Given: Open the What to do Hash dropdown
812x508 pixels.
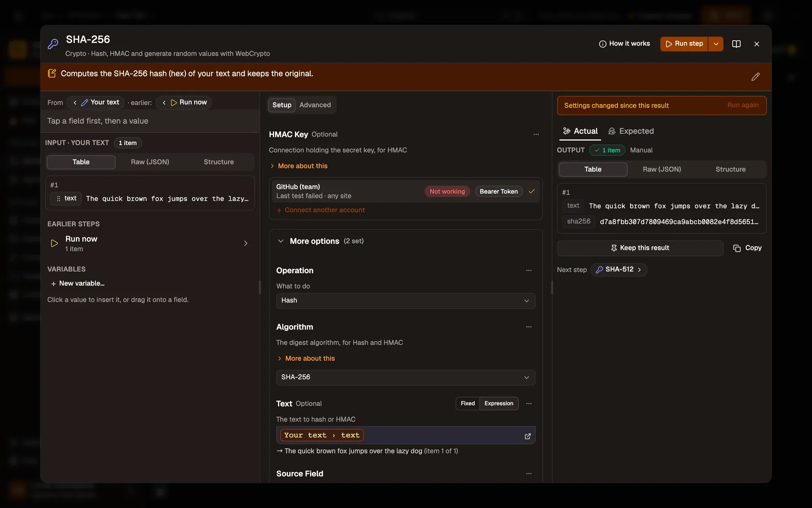Looking at the screenshot, I should point(406,301).
